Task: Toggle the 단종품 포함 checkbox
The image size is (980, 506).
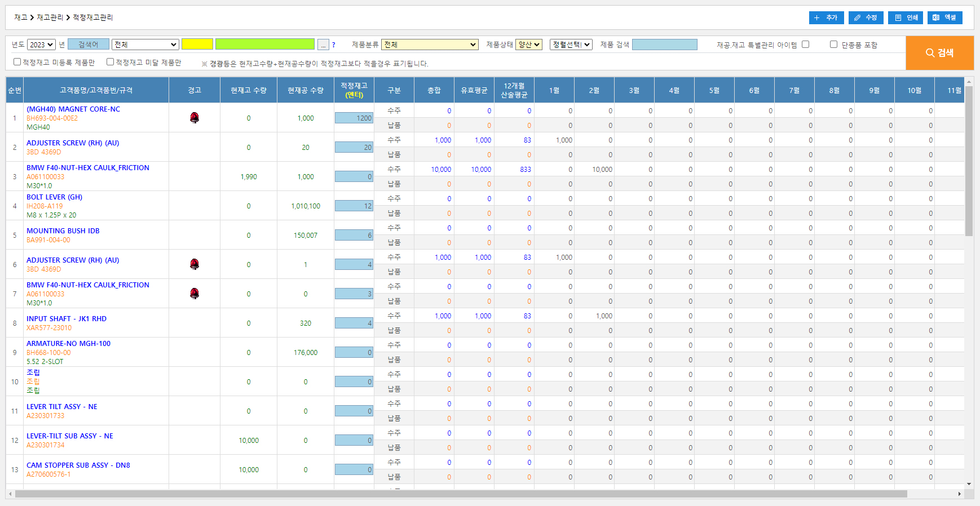Action: (x=833, y=45)
